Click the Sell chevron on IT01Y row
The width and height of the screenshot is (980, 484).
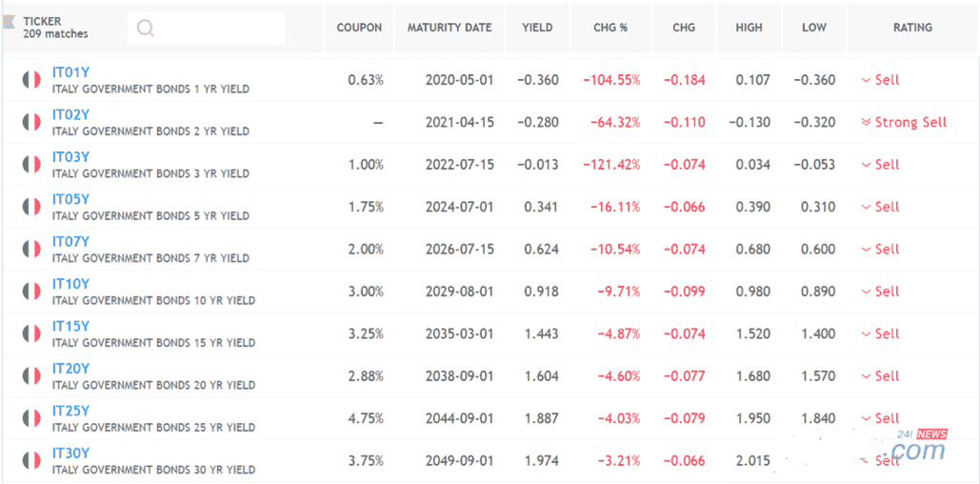(866, 80)
